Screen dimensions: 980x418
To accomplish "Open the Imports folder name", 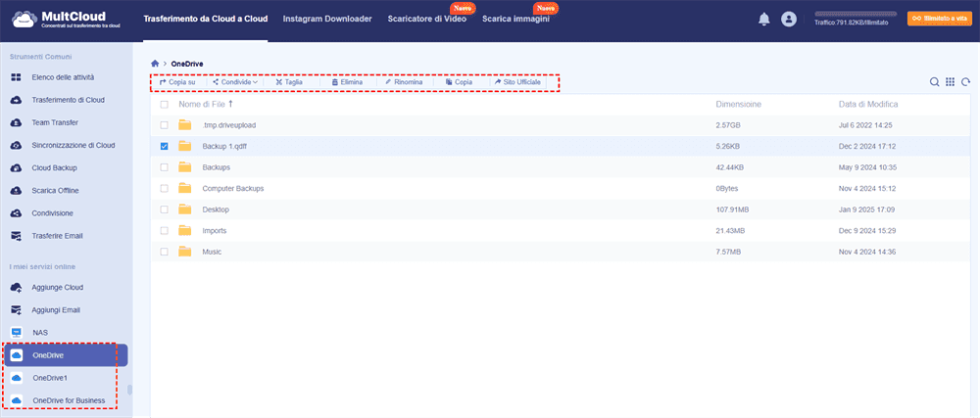I will click(215, 231).
